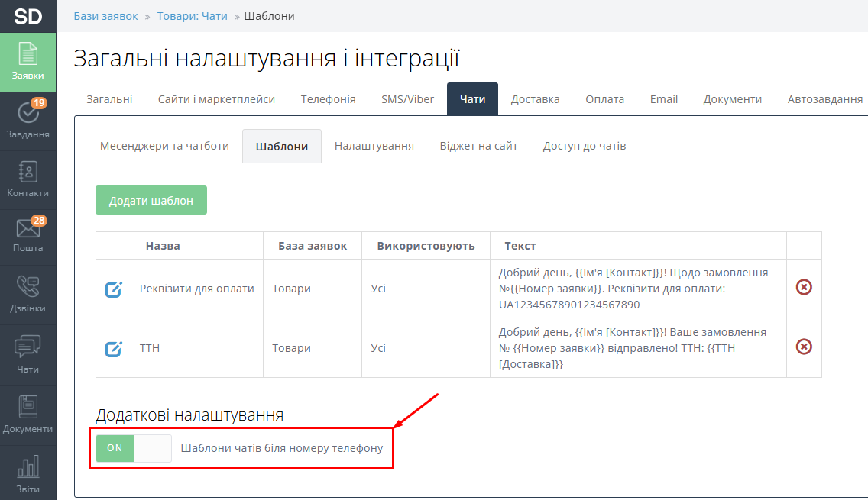Open Звіти reports section

[x=28, y=475]
